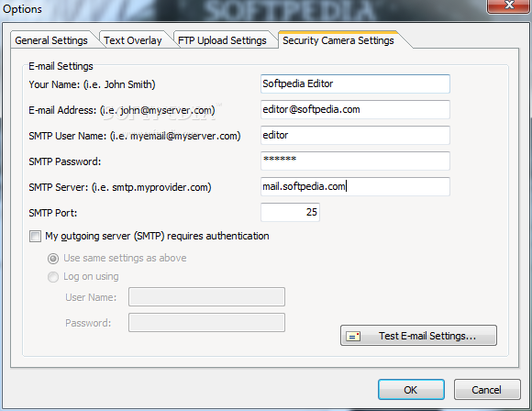Close the Options window
Screen dimensions: 532x411
pyautogui.click(x=508, y=6)
